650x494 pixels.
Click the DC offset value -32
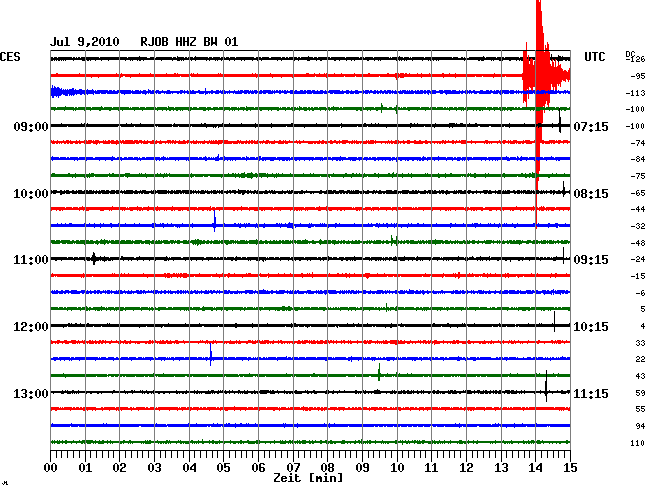tap(638, 226)
